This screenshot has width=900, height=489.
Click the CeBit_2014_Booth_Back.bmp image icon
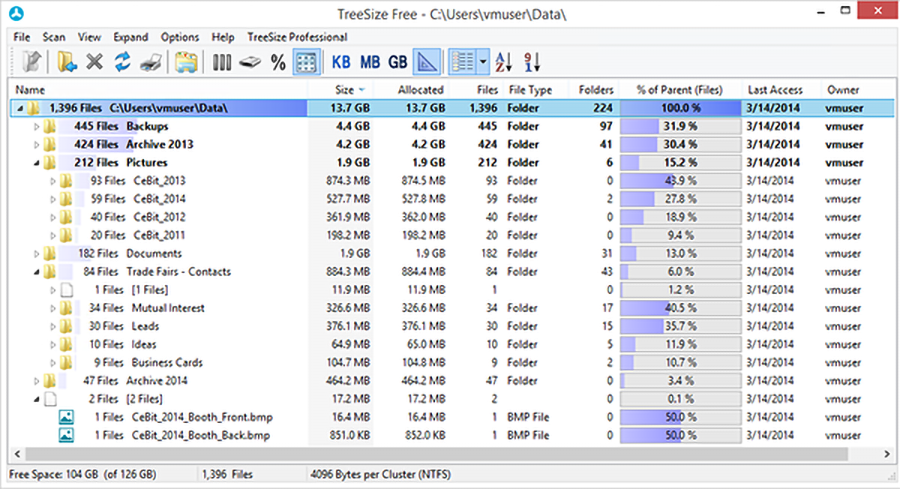(x=66, y=436)
